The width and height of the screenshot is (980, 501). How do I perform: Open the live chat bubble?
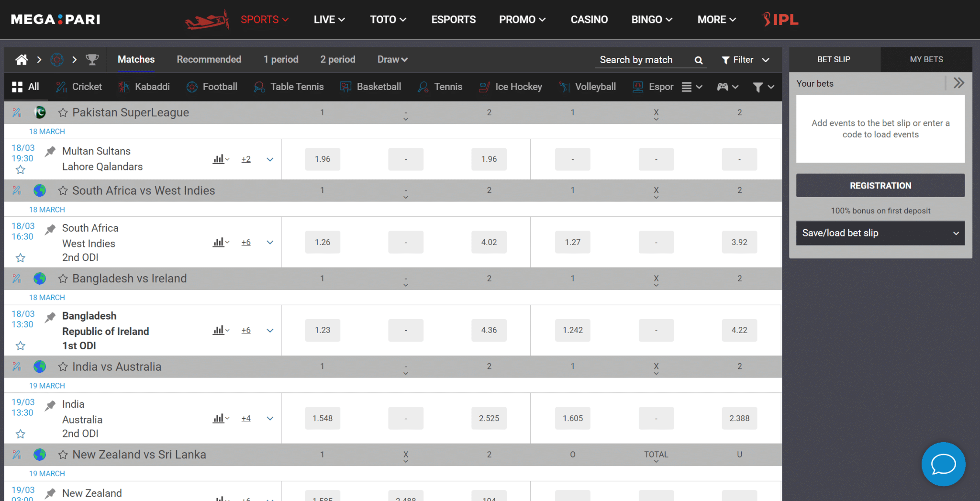tap(943, 464)
